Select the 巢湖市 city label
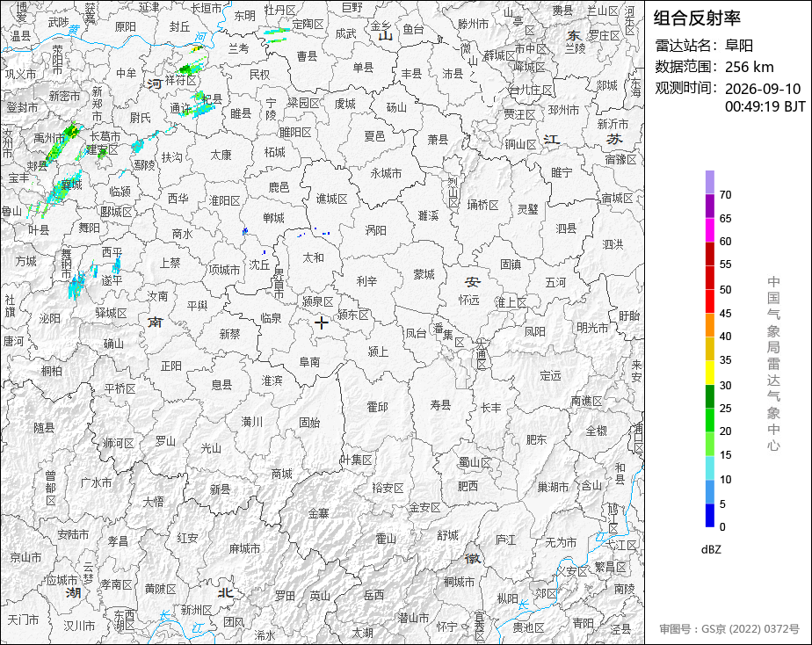Viewport: 812px width, 645px height. coord(553,487)
